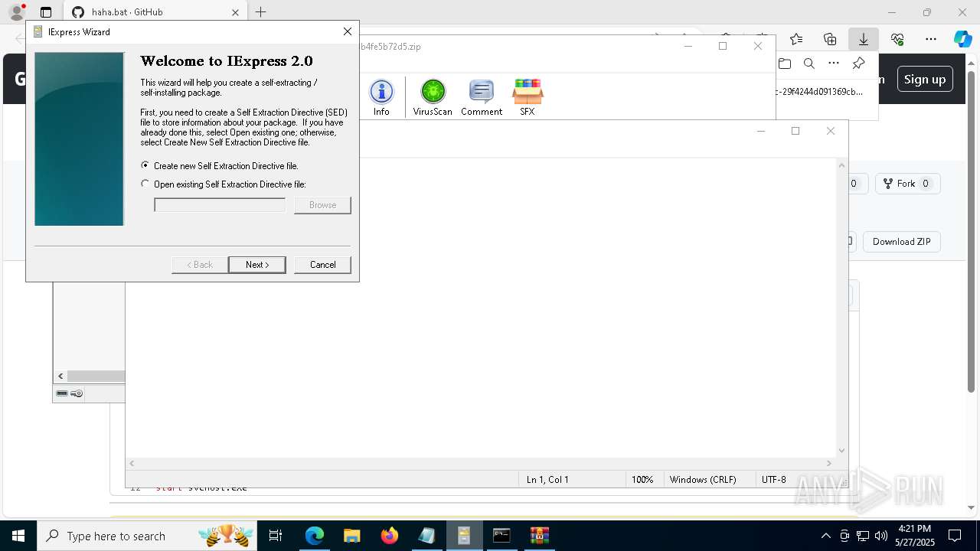Click the WinRAR SFX icon
The image size is (980, 551).
click(528, 97)
